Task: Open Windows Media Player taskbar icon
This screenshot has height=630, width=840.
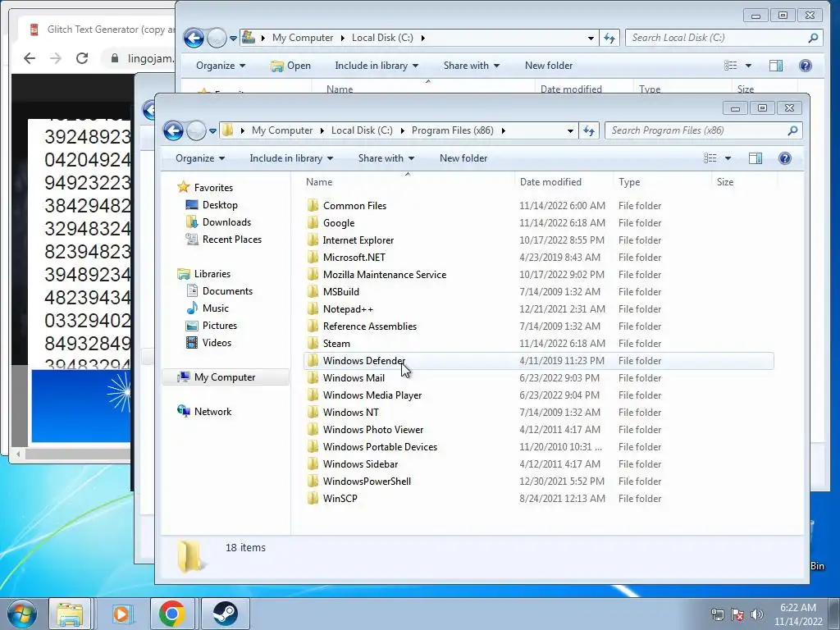Action: tap(121, 614)
